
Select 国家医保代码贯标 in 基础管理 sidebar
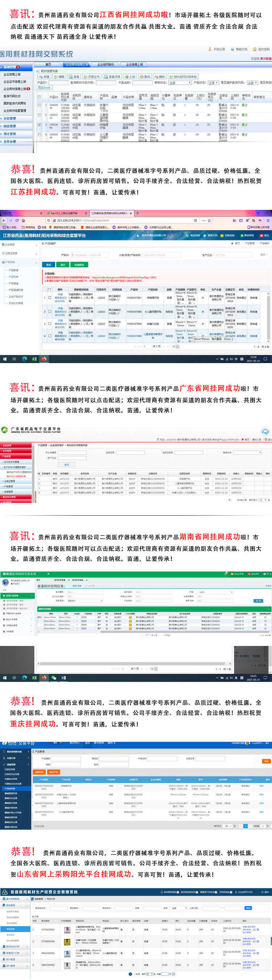15,103
